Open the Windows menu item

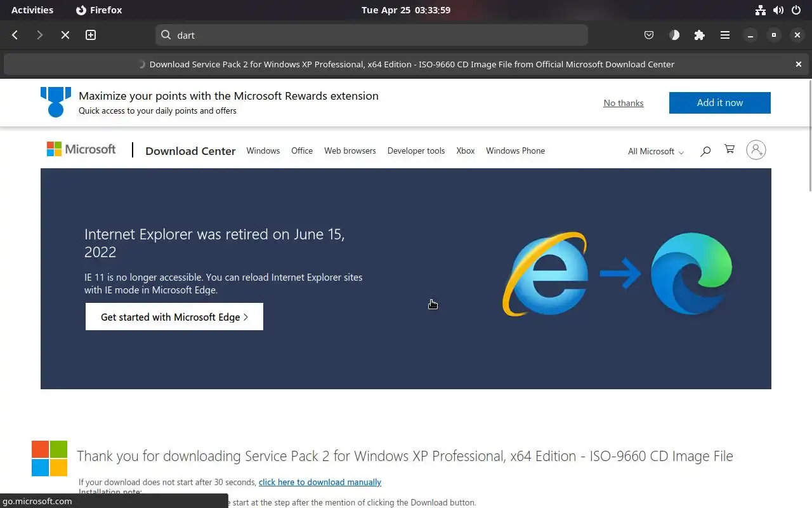click(x=263, y=151)
